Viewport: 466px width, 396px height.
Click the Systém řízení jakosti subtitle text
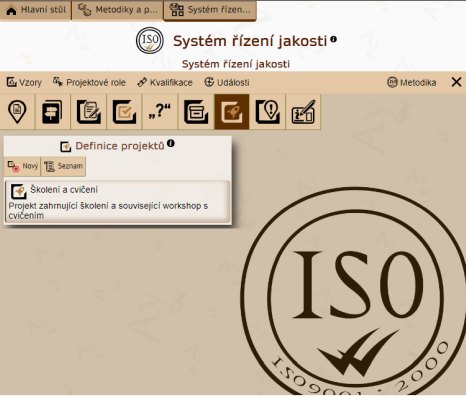(x=236, y=64)
